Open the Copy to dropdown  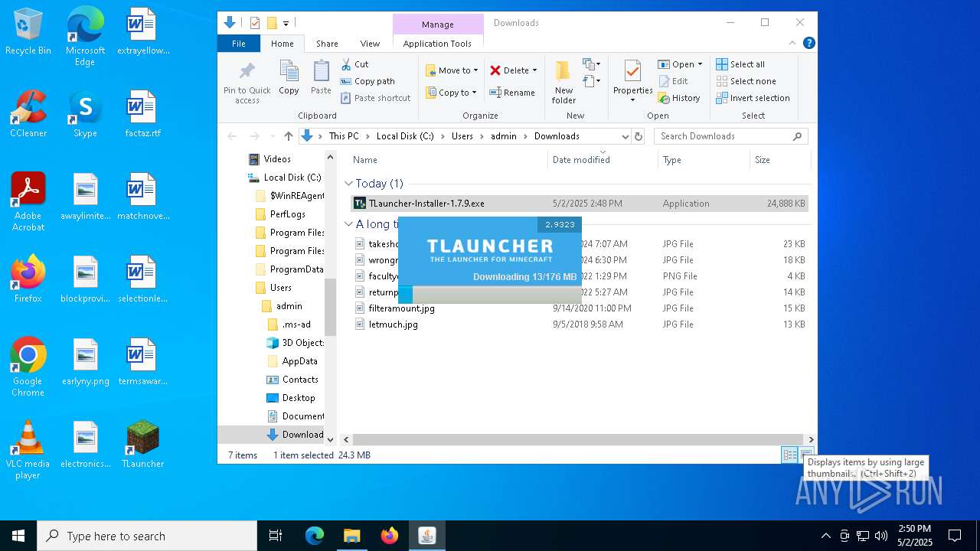[x=452, y=93]
